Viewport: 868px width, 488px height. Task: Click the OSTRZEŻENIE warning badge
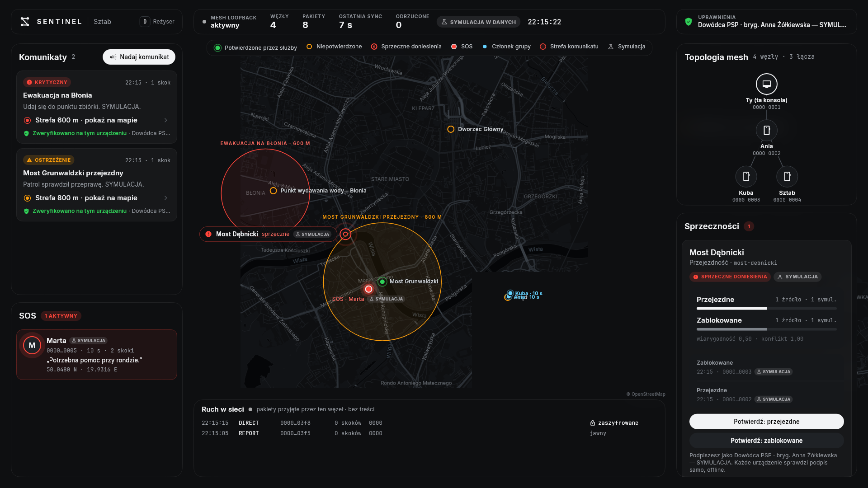point(48,160)
